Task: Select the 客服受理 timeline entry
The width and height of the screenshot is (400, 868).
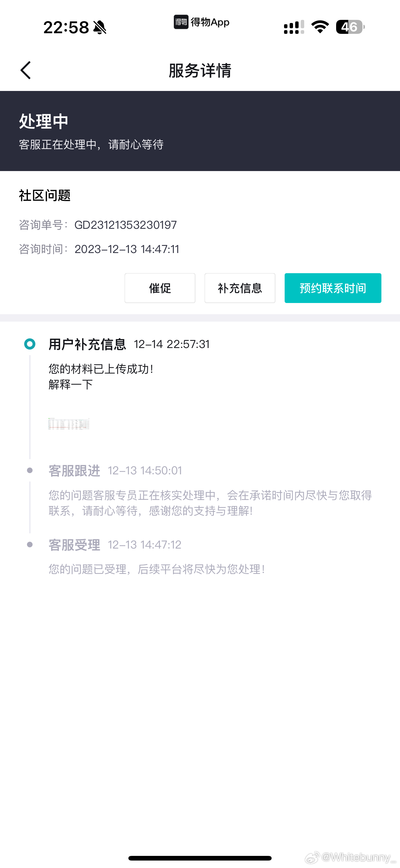Action: click(74, 545)
